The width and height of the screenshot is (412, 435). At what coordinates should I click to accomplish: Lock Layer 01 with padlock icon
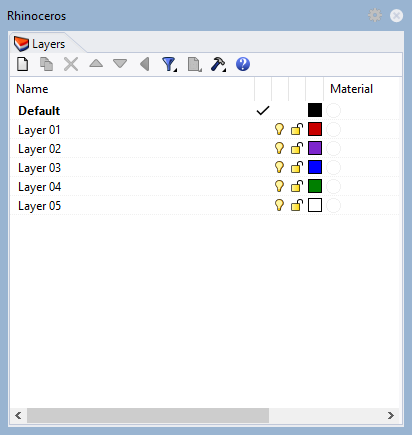[x=297, y=129]
